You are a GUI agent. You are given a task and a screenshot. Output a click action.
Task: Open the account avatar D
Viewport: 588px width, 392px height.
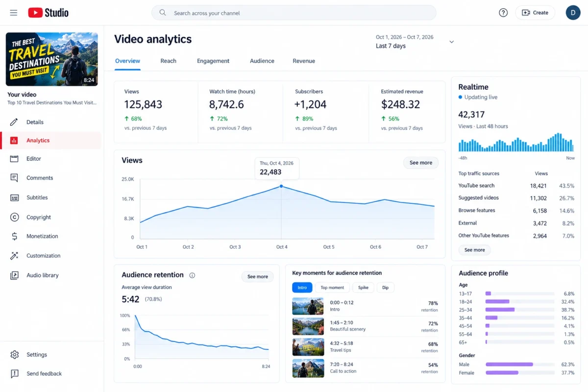(573, 13)
